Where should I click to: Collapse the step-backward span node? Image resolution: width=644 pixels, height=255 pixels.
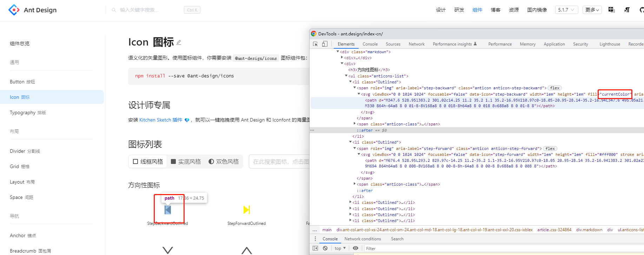pos(354,88)
